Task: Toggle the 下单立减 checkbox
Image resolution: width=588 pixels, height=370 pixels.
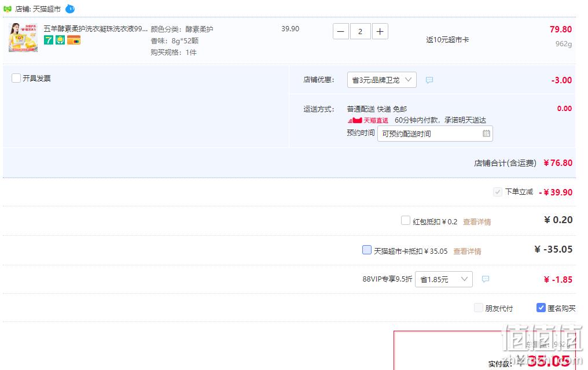Action: click(498, 192)
